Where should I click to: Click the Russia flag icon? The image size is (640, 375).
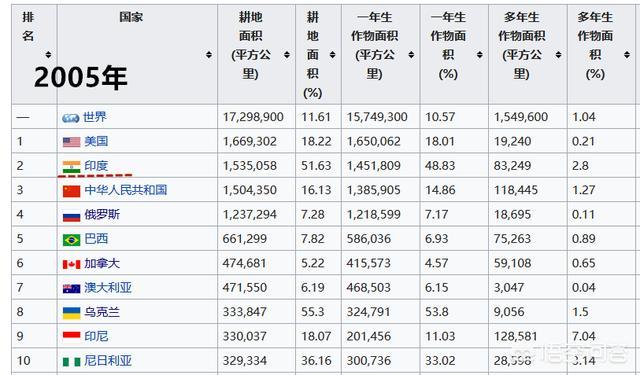coord(71,215)
